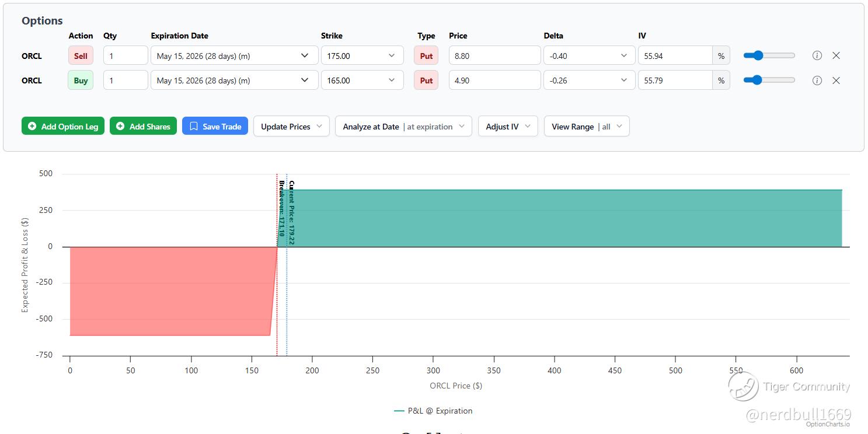This screenshot has width=868, height=434.
Task: Open the Update Prices dropdown
Action: click(291, 126)
